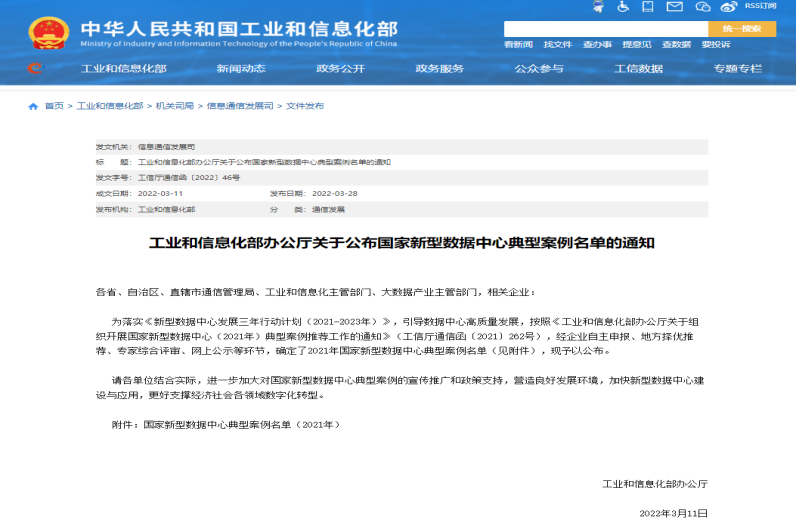Click 机关司局 breadcrumb link
The height and width of the screenshot is (526, 797).
175,106
